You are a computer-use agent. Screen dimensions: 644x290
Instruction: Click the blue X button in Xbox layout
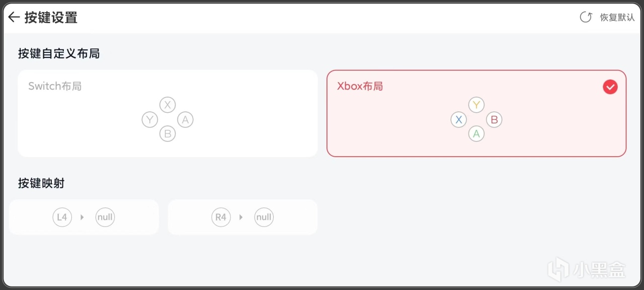point(458,120)
